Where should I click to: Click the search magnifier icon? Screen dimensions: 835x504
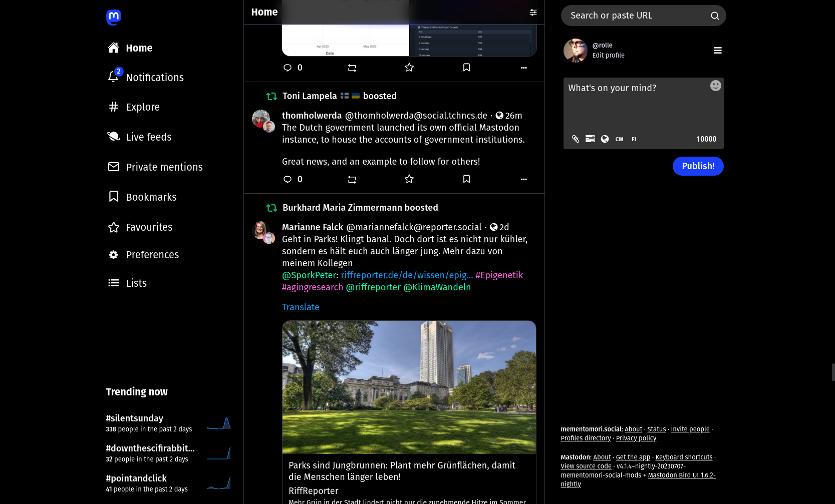pyautogui.click(x=715, y=16)
